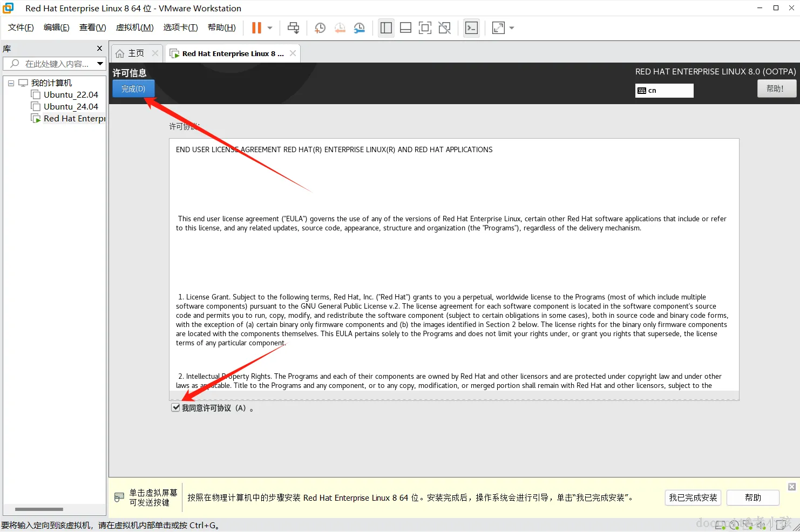
Task: Click the 帮助! button in installer header
Action: [777, 88]
